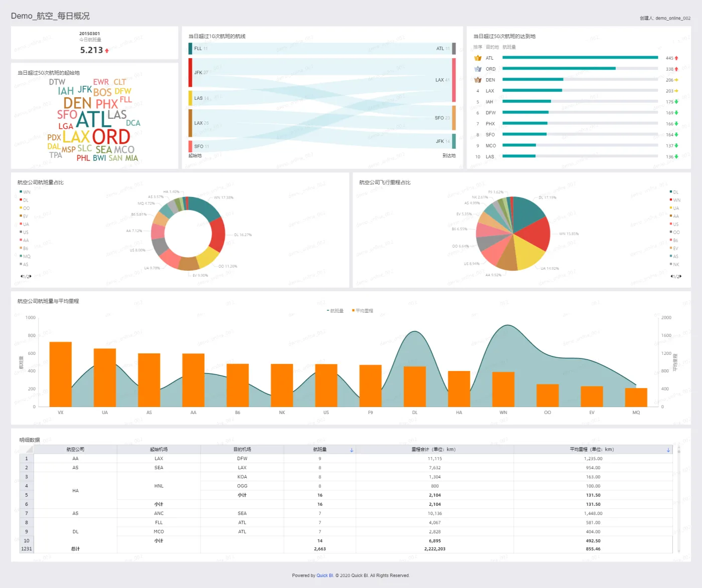Click the table select-all corner cell

pos(27,450)
